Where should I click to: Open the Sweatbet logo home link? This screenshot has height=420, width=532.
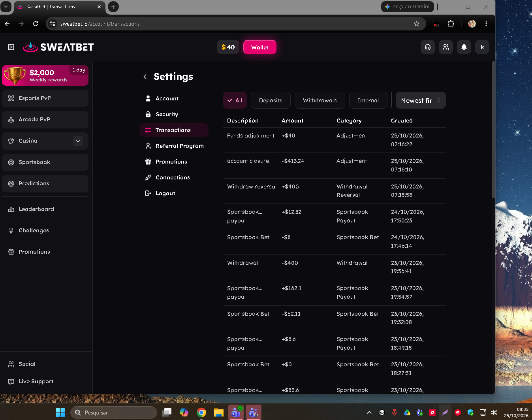point(58,47)
